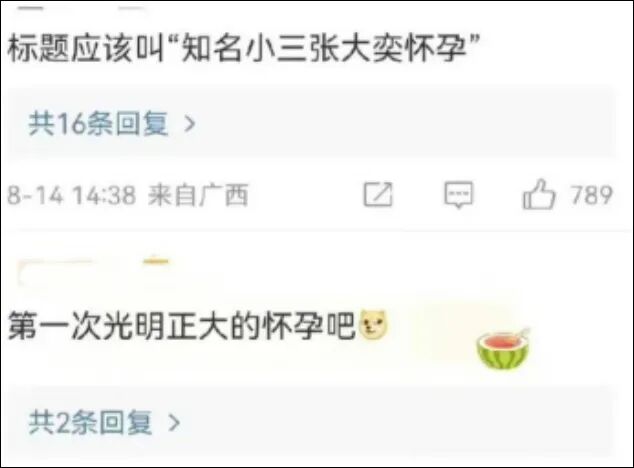This screenshot has height=468, width=634.
Task: Like the comment with the thumbs-up icon
Action: [x=539, y=195]
